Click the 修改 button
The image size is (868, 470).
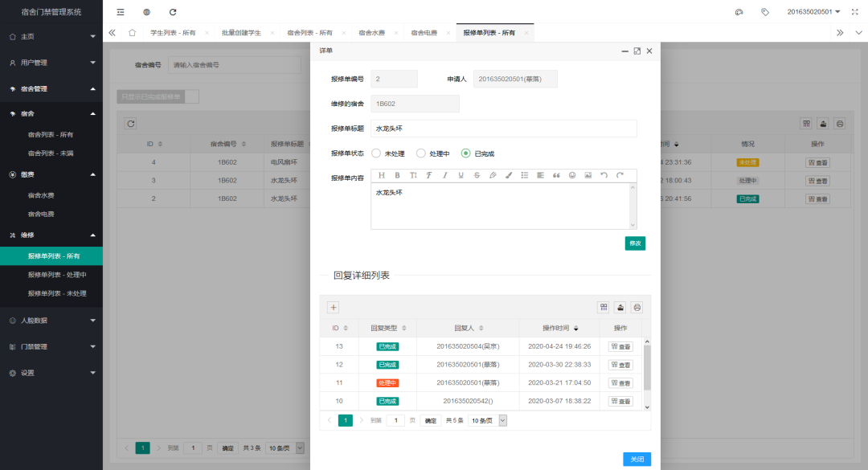pyautogui.click(x=635, y=243)
